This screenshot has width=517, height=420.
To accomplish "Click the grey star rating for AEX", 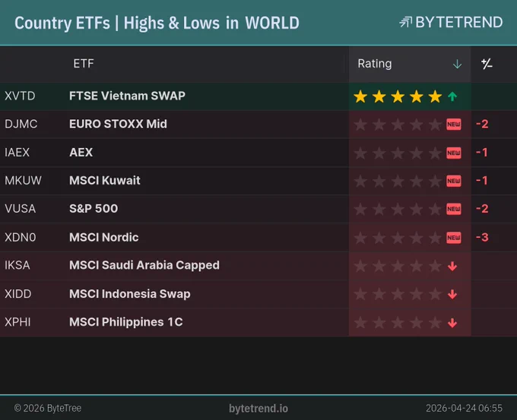I will point(398,153).
